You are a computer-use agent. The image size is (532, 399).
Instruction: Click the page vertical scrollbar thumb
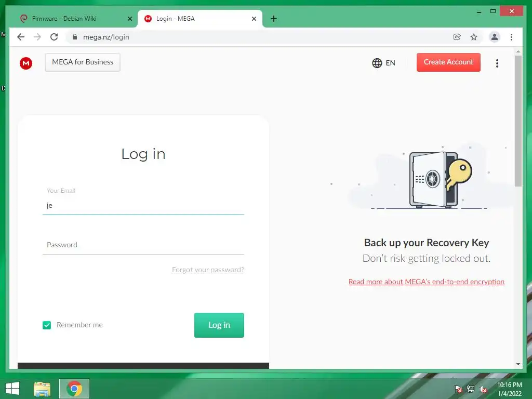click(x=518, y=121)
